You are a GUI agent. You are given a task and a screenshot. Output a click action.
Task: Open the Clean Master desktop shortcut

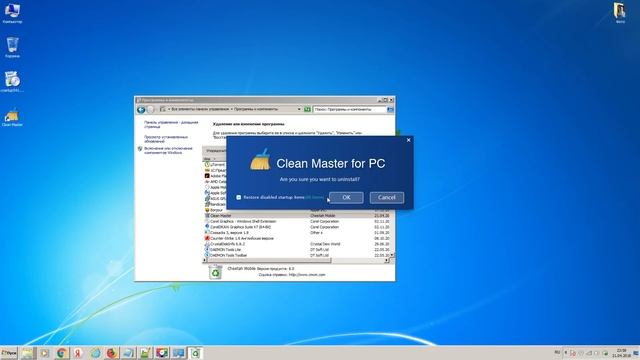pos(12,118)
